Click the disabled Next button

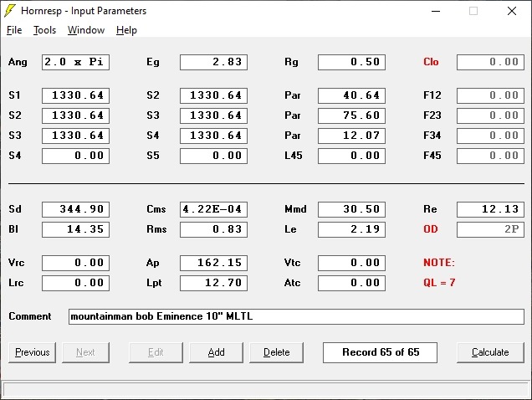click(85, 352)
